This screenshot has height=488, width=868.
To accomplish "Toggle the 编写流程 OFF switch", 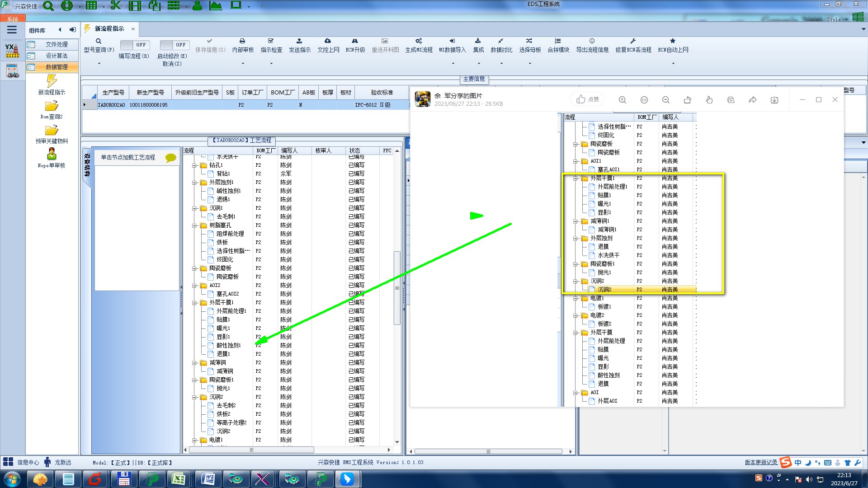I will coord(134,45).
